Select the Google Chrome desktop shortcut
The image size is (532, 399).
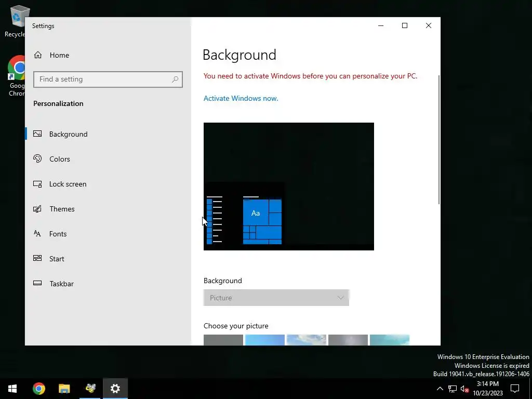pyautogui.click(x=17, y=76)
